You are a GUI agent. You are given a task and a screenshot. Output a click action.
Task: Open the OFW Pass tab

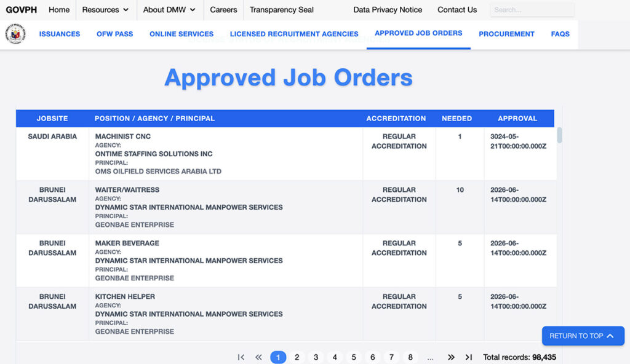click(x=114, y=34)
